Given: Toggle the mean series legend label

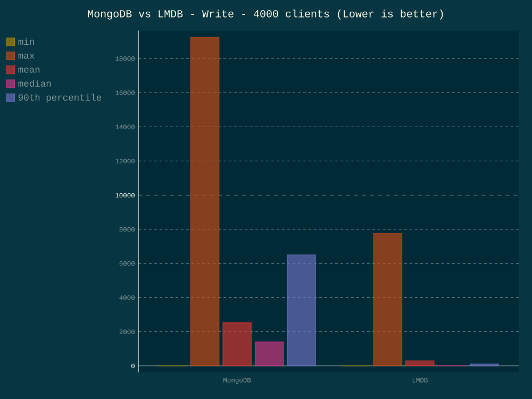Looking at the screenshot, I should click(29, 70).
